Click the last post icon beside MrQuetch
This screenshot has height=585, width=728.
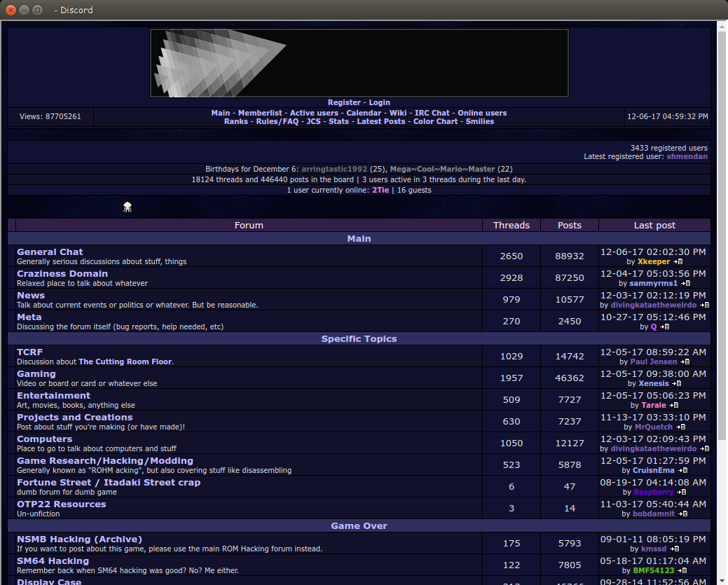[x=680, y=427]
